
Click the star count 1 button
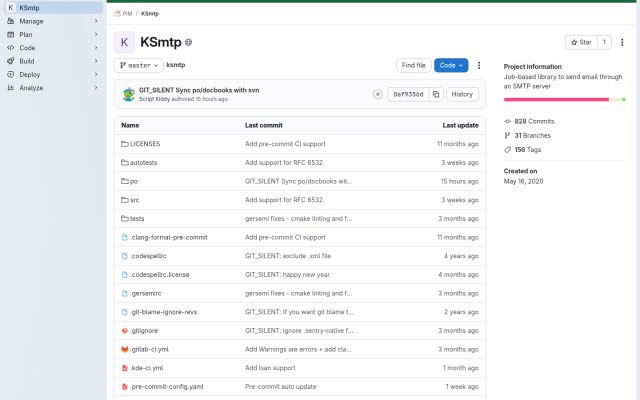[604, 42]
